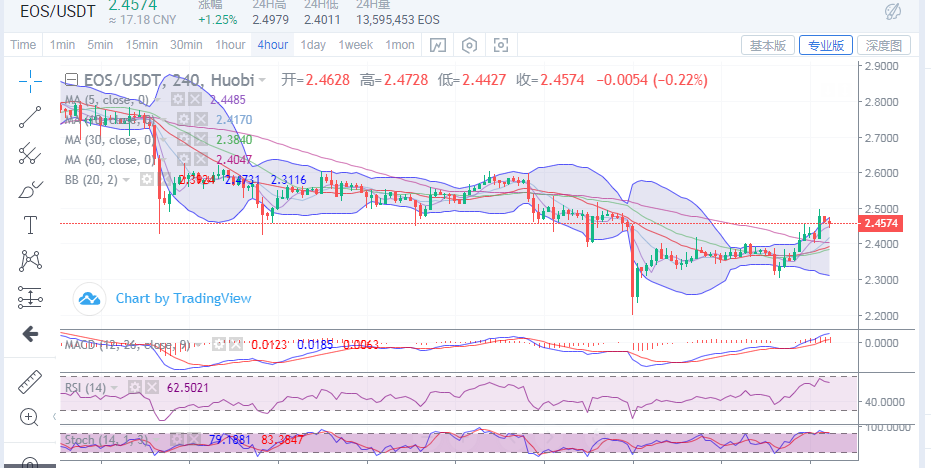The image size is (931, 468).
Task: Open the Chart by TradingView link
Action: point(182,298)
